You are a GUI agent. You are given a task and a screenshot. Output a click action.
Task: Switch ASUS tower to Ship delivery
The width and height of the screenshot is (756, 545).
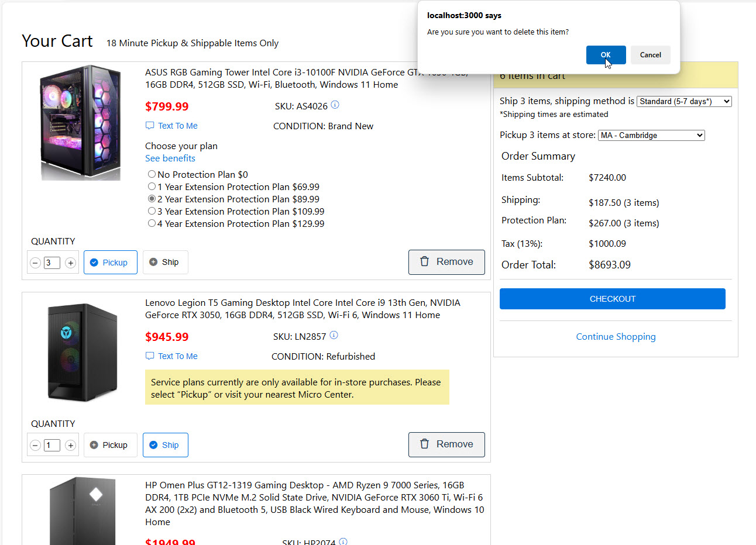click(x=165, y=262)
